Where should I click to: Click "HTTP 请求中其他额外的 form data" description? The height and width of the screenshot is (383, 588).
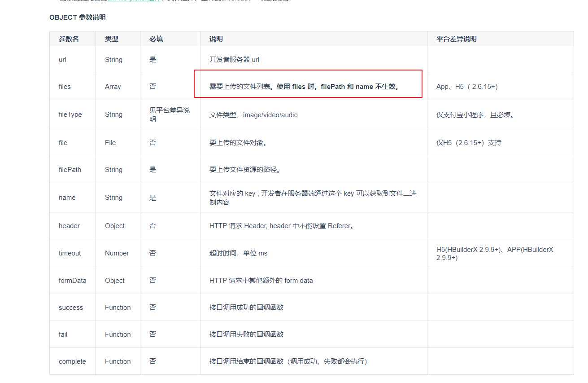(261, 281)
